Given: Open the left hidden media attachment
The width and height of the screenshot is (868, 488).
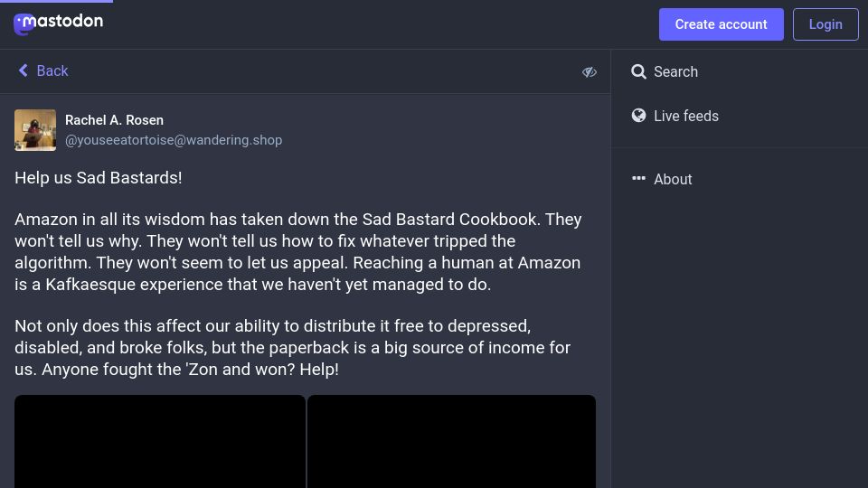Looking at the screenshot, I should (x=159, y=442).
